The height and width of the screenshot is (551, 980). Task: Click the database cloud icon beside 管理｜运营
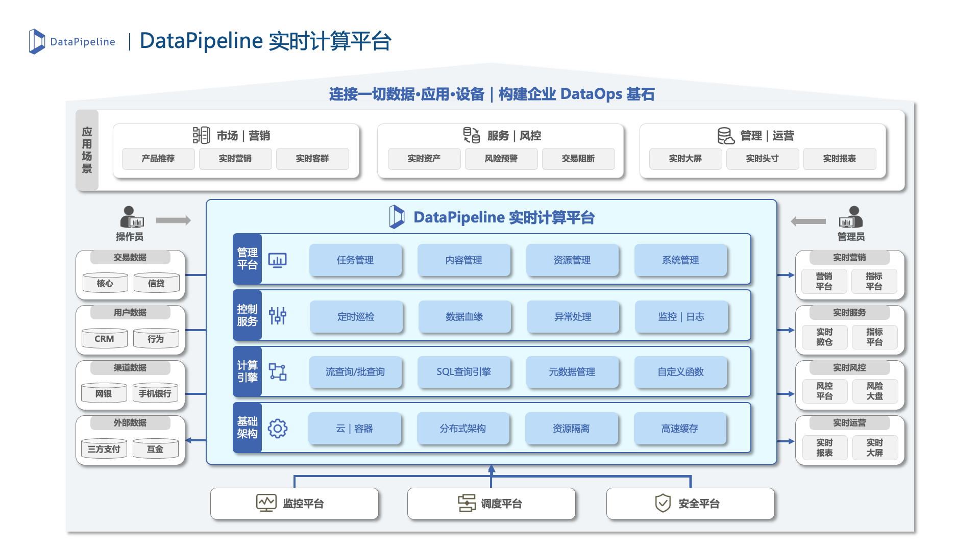pyautogui.click(x=726, y=136)
